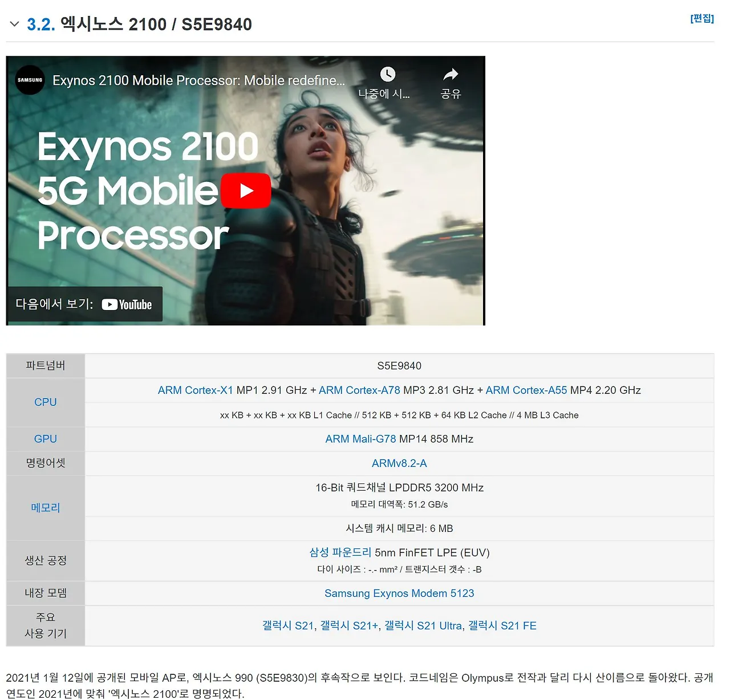The image size is (730, 700).
Task: Open the video title Exynos 2100 Mobile Processor
Action: click(198, 80)
